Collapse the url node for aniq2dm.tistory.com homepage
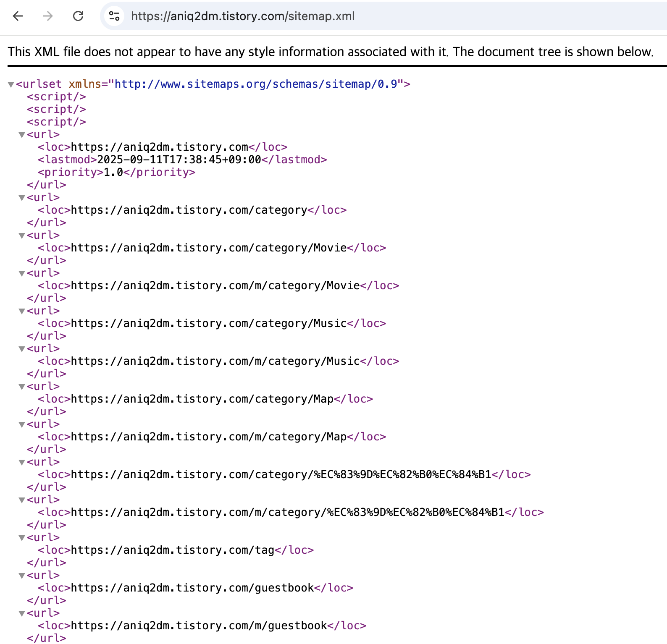 22,135
